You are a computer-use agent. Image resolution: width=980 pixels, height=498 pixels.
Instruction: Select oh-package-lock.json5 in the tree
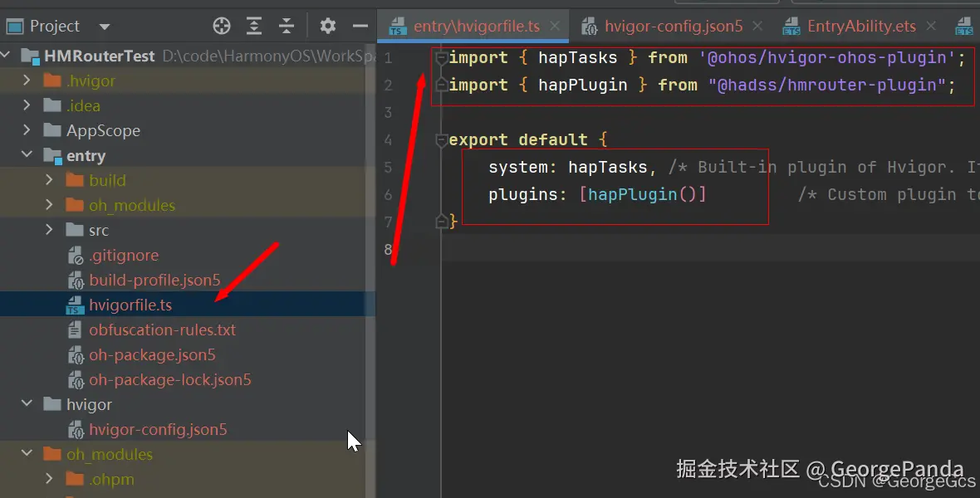pyautogui.click(x=170, y=380)
